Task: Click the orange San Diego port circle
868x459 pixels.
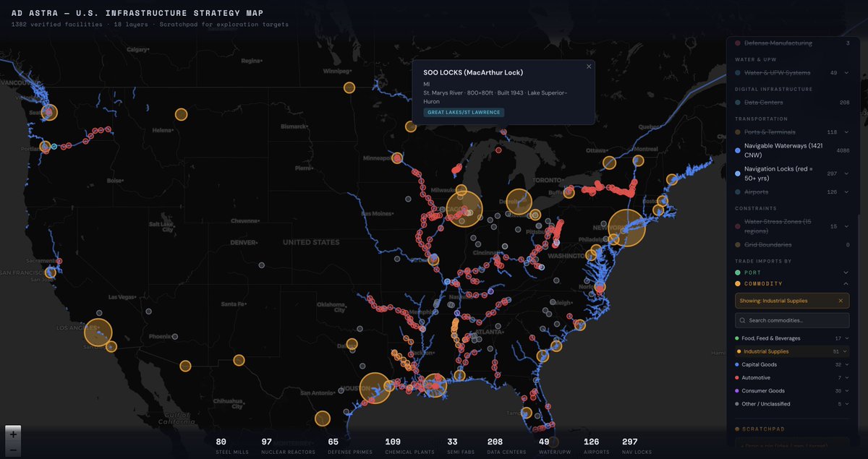Action: [111, 346]
